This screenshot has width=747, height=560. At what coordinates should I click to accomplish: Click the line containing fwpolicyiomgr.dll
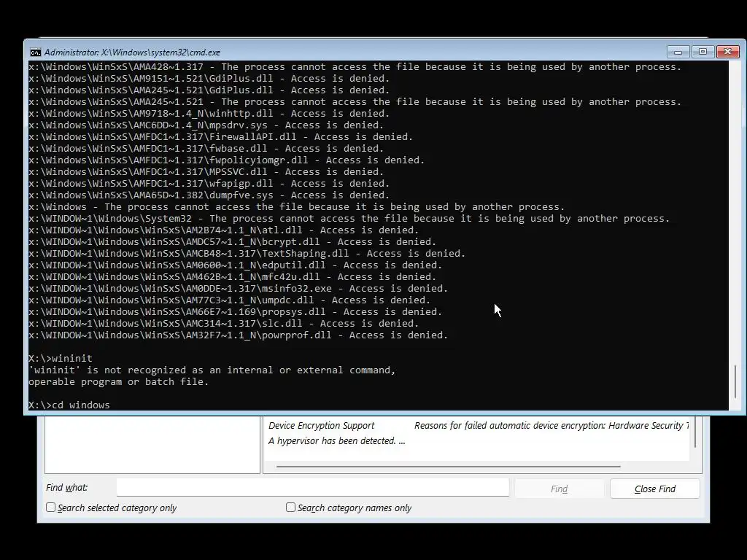click(x=226, y=160)
